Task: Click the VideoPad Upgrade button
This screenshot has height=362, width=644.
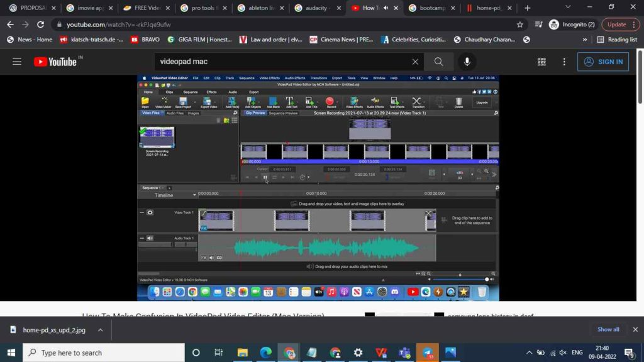Action: pos(482,102)
